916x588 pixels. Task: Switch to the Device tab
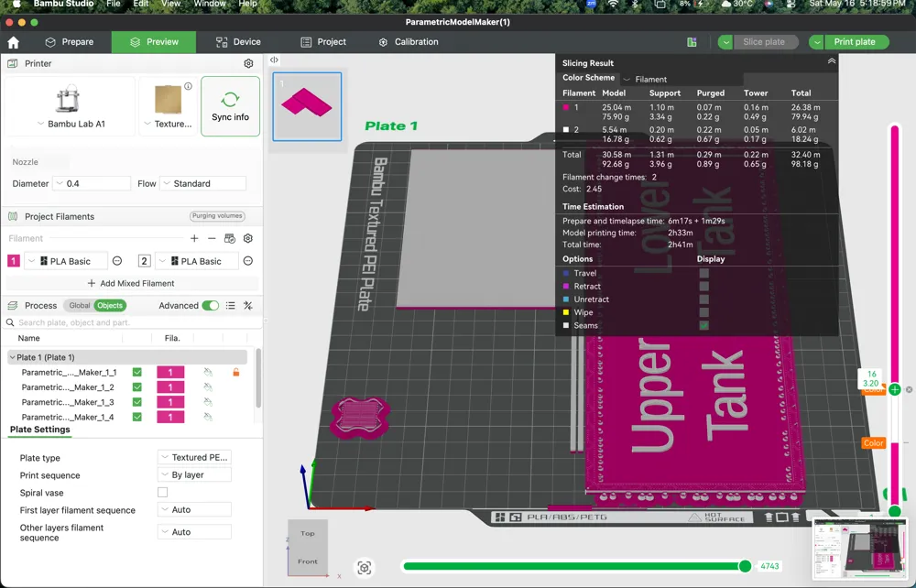tap(238, 42)
